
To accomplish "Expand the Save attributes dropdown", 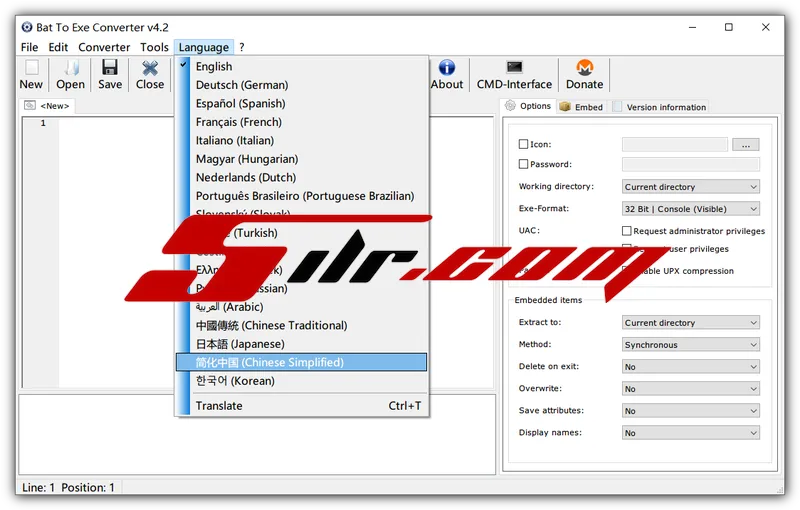I will click(x=690, y=411).
